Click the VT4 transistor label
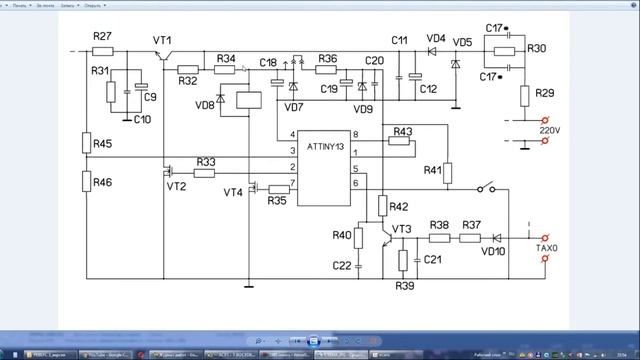This screenshot has height=360, width=640. (x=233, y=192)
